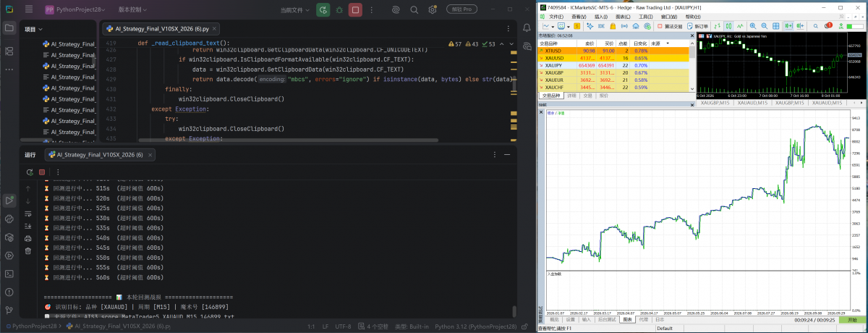868x333 pixels.
Task: Open MT5 Charts menu
Action: pos(623,17)
